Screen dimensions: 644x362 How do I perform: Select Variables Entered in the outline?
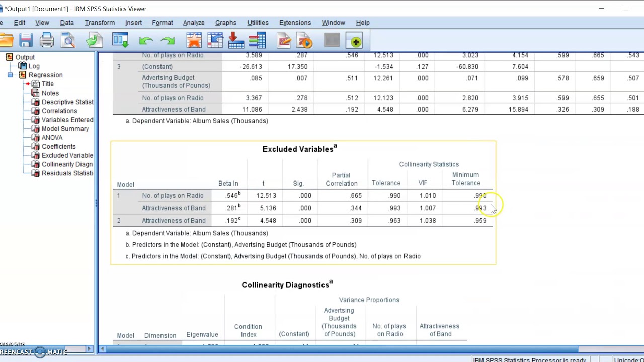pos(67,120)
